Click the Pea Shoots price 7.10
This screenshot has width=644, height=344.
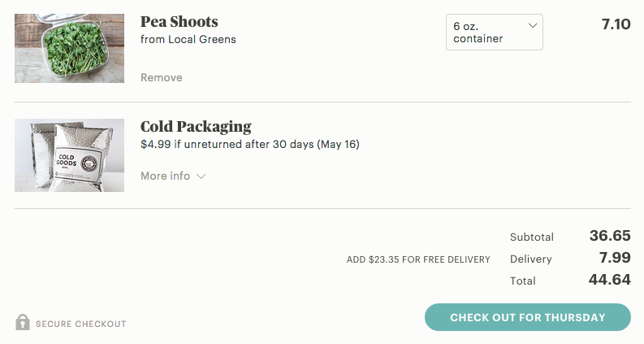(x=616, y=24)
